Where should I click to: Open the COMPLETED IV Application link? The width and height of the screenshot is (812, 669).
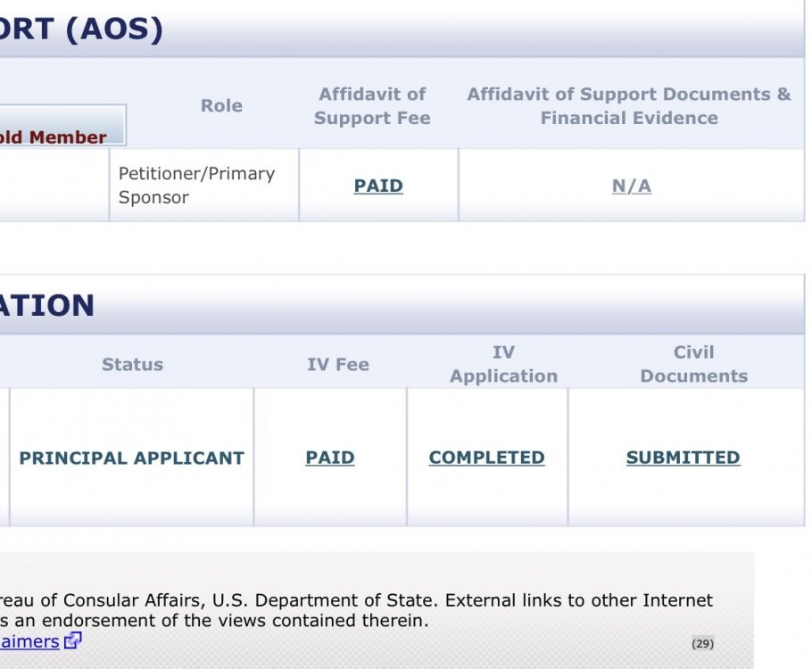pyautogui.click(x=486, y=458)
